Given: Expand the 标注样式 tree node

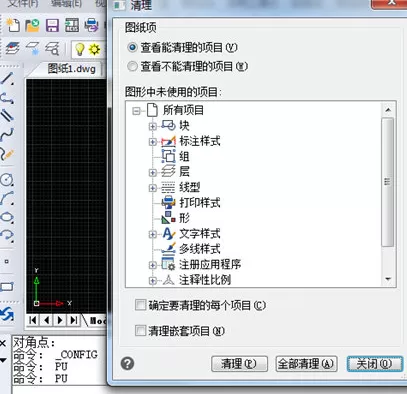Looking at the screenshot, I should coord(153,142).
